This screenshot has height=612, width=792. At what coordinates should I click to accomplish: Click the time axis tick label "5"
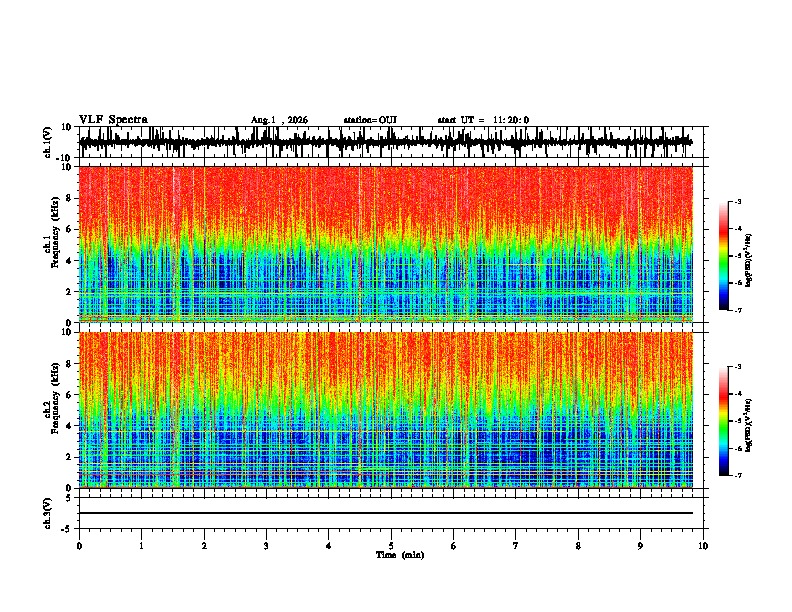point(391,546)
